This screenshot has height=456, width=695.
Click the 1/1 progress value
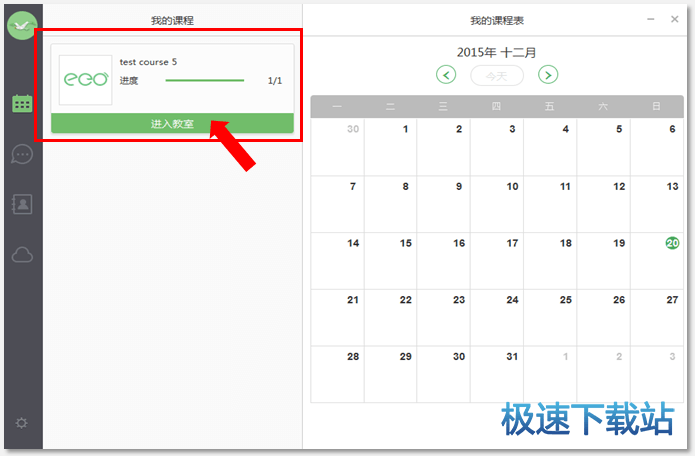(275, 81)
